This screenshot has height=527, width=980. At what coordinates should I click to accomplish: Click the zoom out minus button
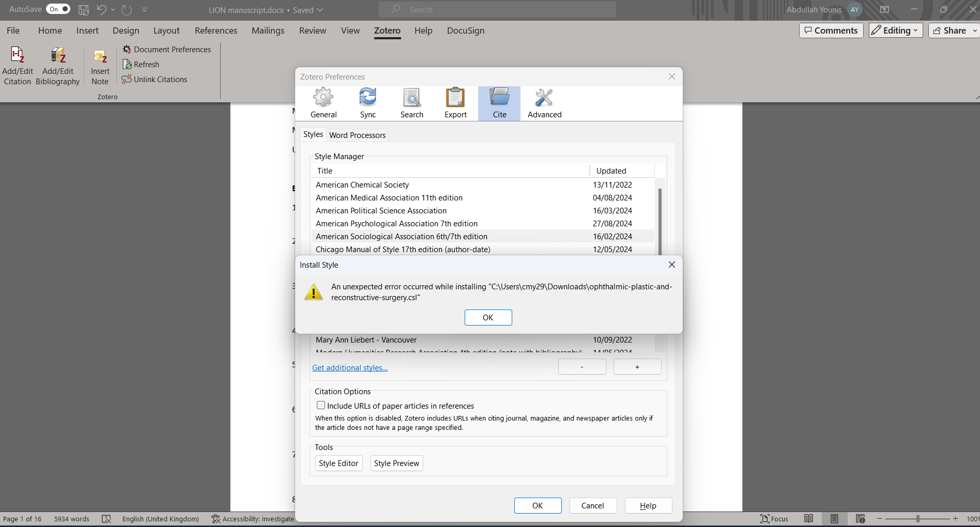[x=879, y=519]
